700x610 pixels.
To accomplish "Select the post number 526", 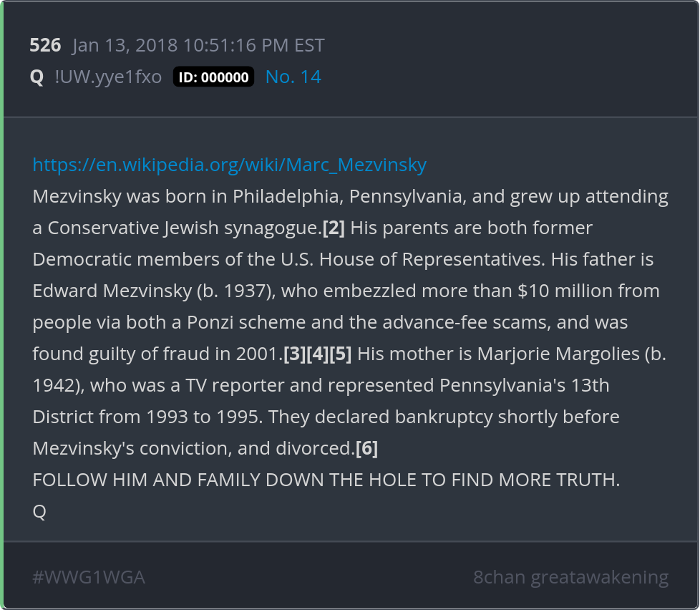I will pos(45,46).
